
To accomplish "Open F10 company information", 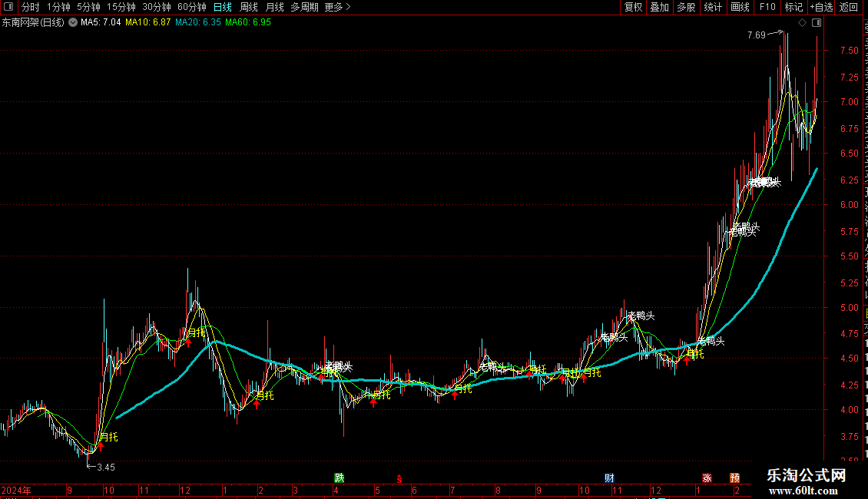I will [767, 7].
